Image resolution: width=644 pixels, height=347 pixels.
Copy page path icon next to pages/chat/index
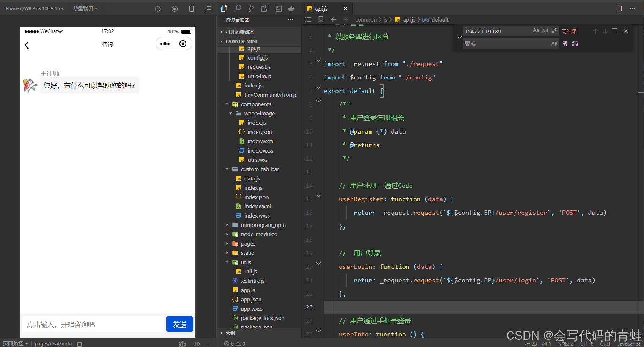pos(79,344)
